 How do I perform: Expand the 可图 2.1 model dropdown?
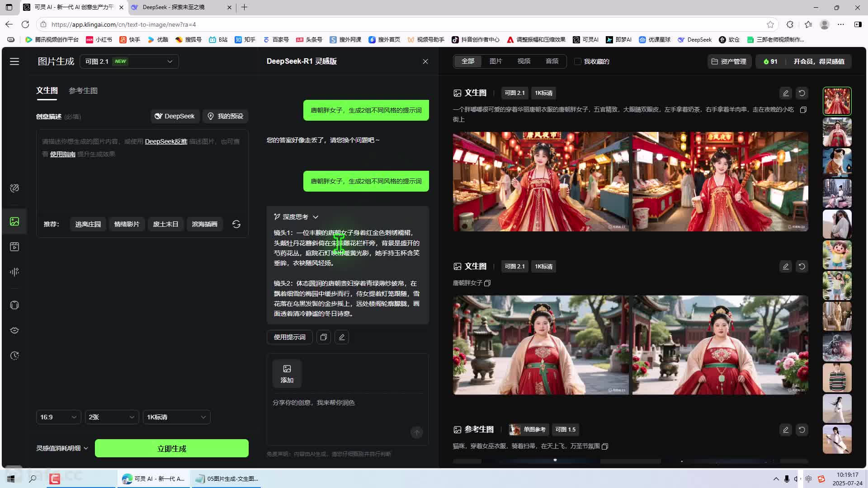[x=129, y=61]
